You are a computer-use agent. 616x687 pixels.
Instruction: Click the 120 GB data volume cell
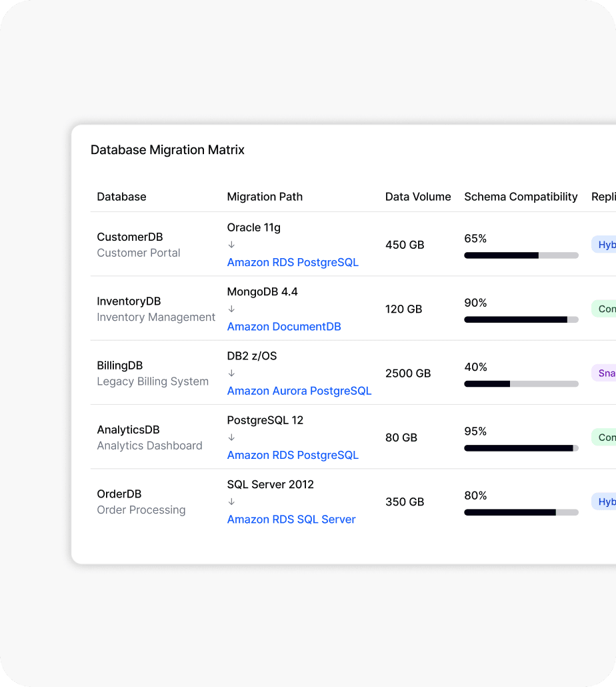click(x=403, y=309)
